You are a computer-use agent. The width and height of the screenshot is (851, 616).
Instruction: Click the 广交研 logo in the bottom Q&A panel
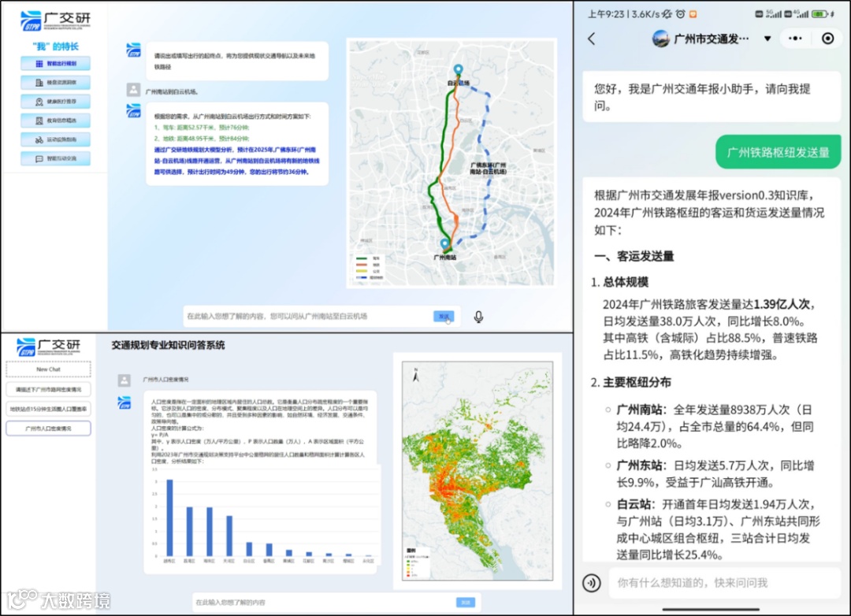click(x=49, y=347)
